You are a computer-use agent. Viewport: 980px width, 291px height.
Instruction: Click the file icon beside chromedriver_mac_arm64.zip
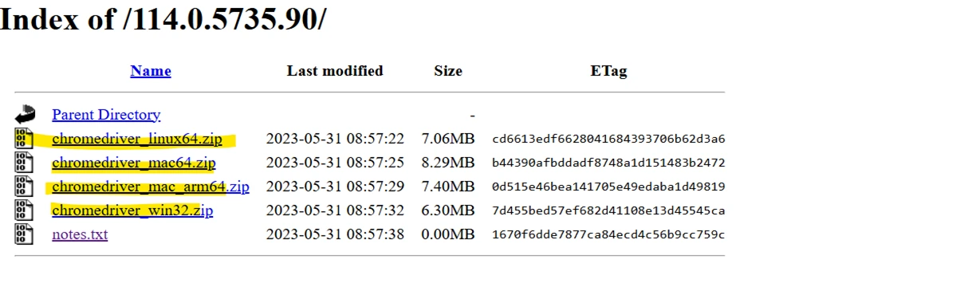pyautogui.click(x=24, y=187)
